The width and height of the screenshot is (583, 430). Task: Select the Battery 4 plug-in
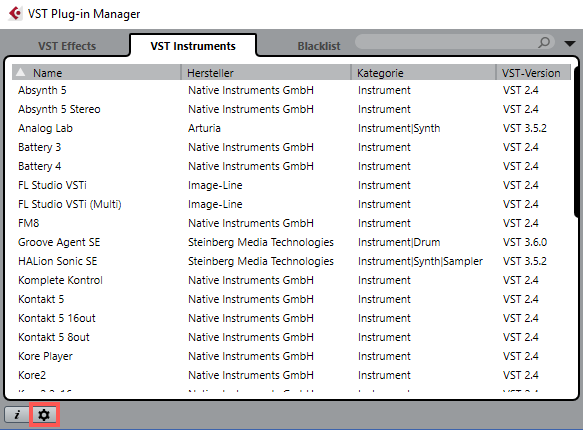(x=292, y=166)
